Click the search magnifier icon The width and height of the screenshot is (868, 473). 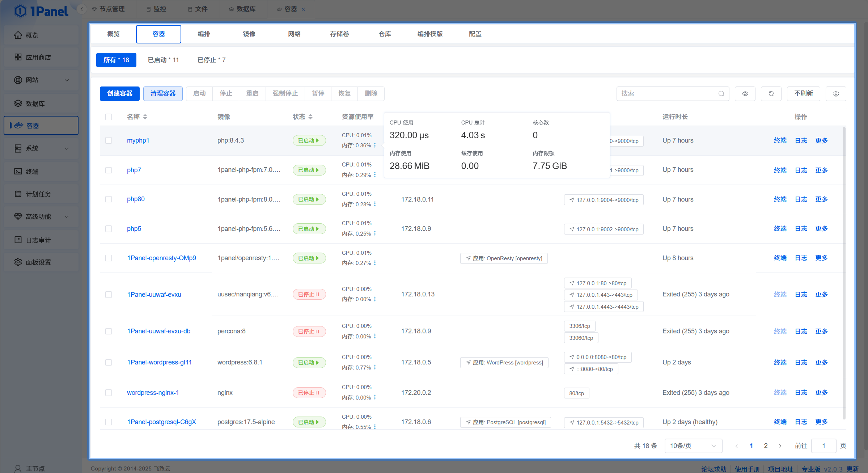tap(721, 93)
